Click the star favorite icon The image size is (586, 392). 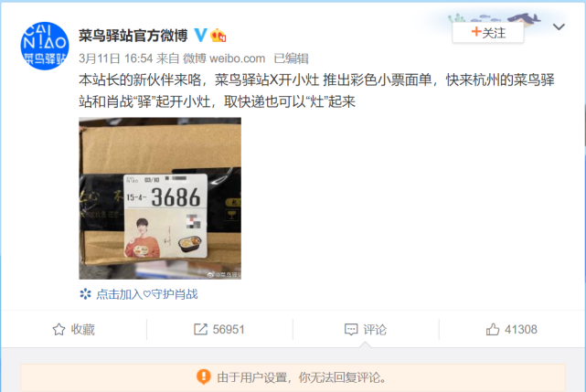pyautogui.click(x=59, y=329)
